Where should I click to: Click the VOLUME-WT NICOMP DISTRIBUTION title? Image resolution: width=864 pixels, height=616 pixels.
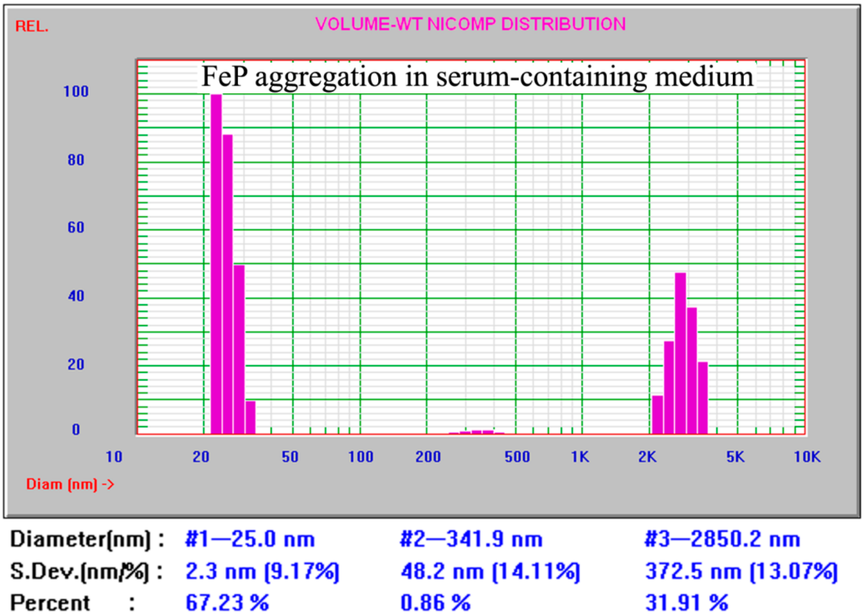[470, 24]
